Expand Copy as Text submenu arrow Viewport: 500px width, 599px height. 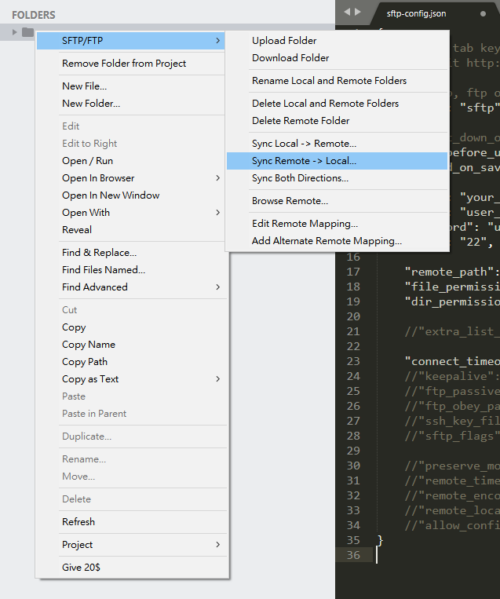coord(218,379)
